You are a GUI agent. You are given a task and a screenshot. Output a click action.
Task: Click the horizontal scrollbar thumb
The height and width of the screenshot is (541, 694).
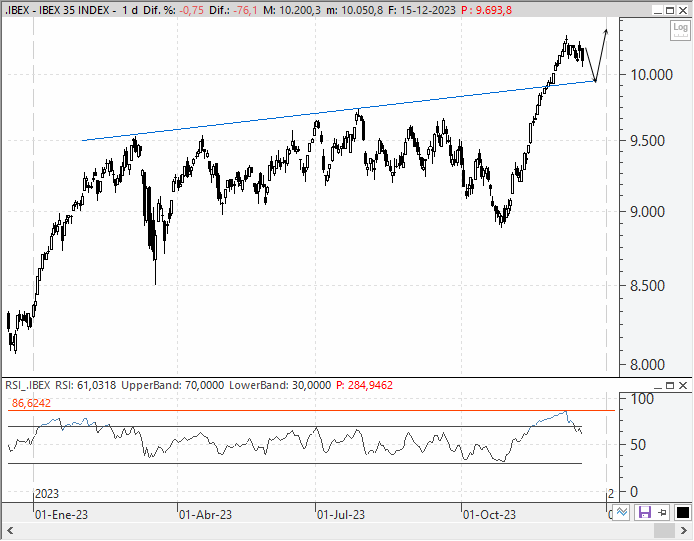coord(664,530)
